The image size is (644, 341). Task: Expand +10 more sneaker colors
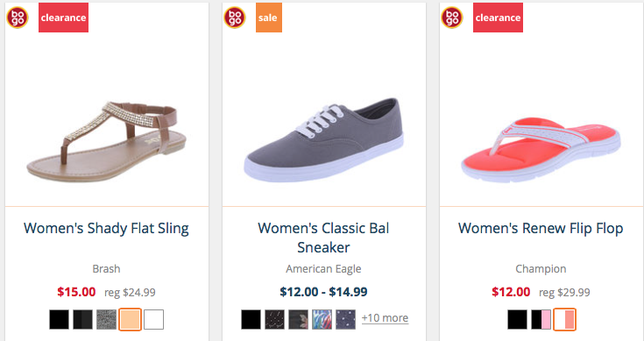pyautogui.click(x=385, y=318)
